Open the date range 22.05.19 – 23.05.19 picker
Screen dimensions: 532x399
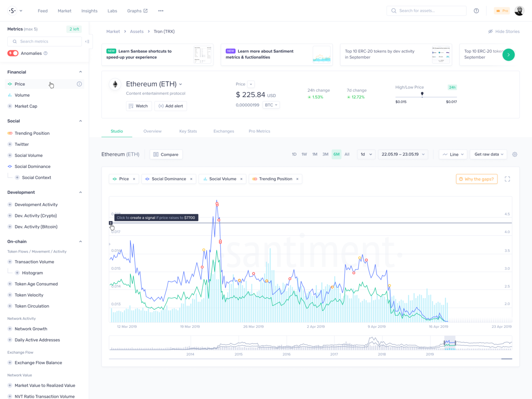coord(403,154)
